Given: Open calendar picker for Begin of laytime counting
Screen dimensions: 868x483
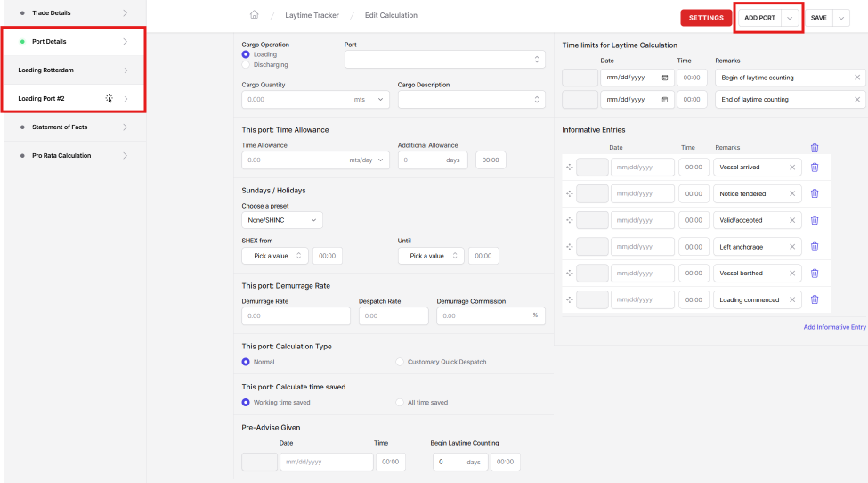Looking at the screenshot, I should click(x=665, y=78).
